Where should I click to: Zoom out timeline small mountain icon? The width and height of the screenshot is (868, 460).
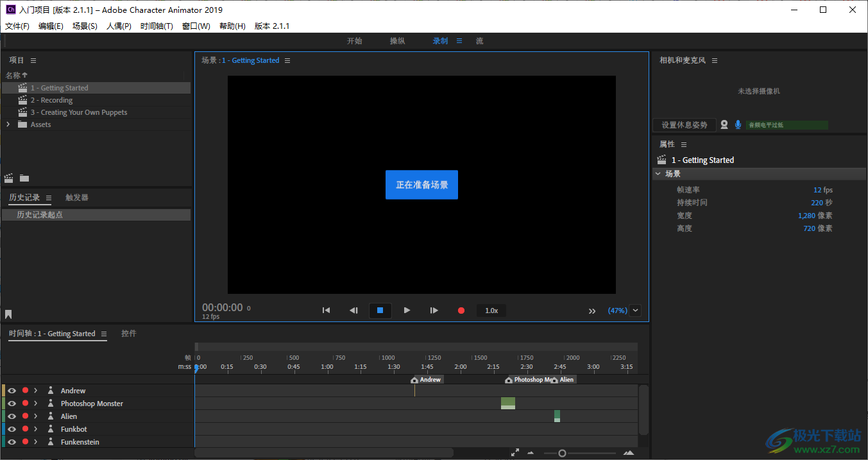[x=531, y=453]
